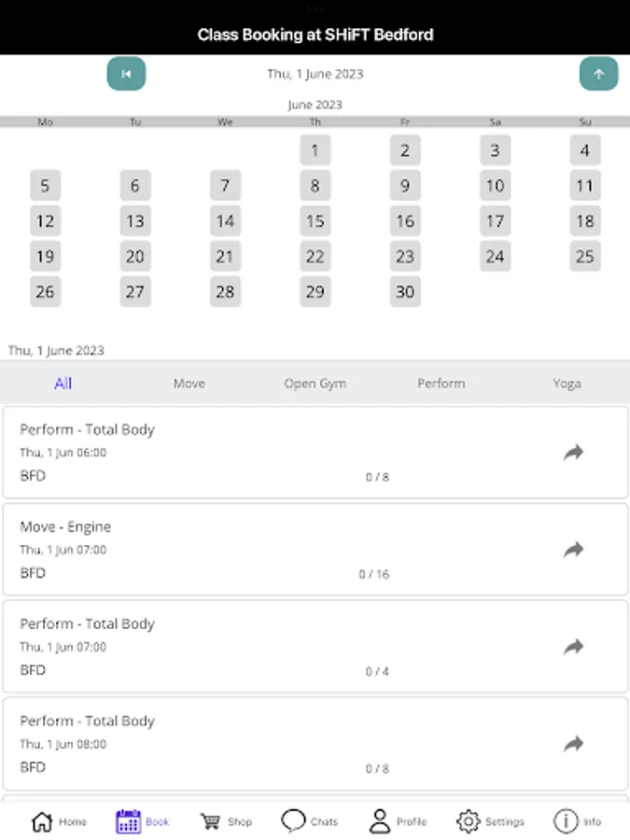Open the Shop cart icon
This screenshot has height=840, width=630.
[x=211, y=821]
